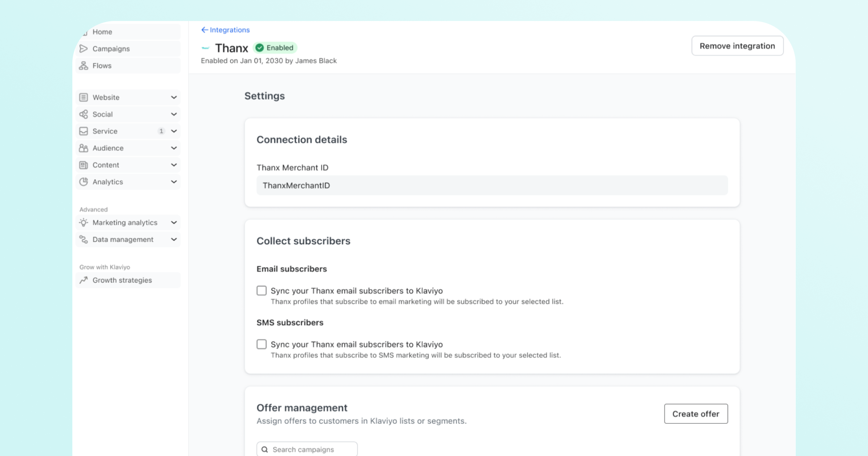Open Growth strategies menu item
The image size is (868, 456).
[x=122, y=280]
